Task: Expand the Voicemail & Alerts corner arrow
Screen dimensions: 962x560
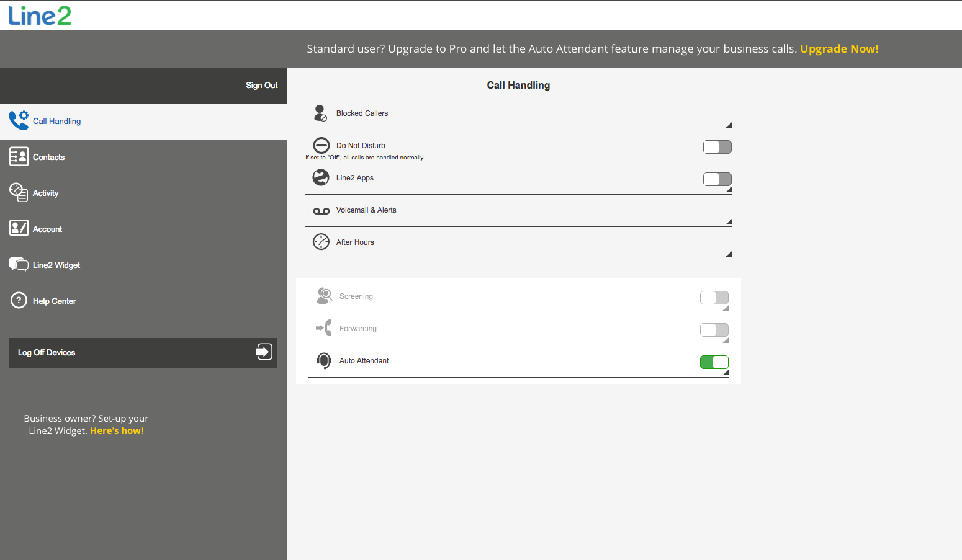Action: point(729,222)
